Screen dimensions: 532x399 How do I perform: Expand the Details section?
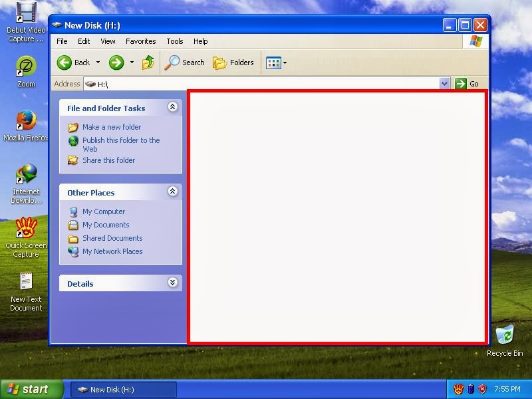pos(172,283)
